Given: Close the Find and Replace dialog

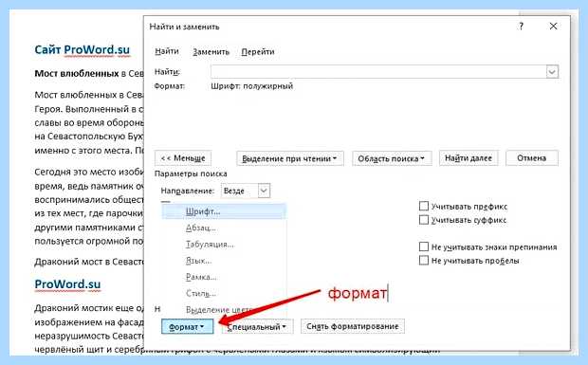Looking at the screenshot, I should (x=553, y=27).
